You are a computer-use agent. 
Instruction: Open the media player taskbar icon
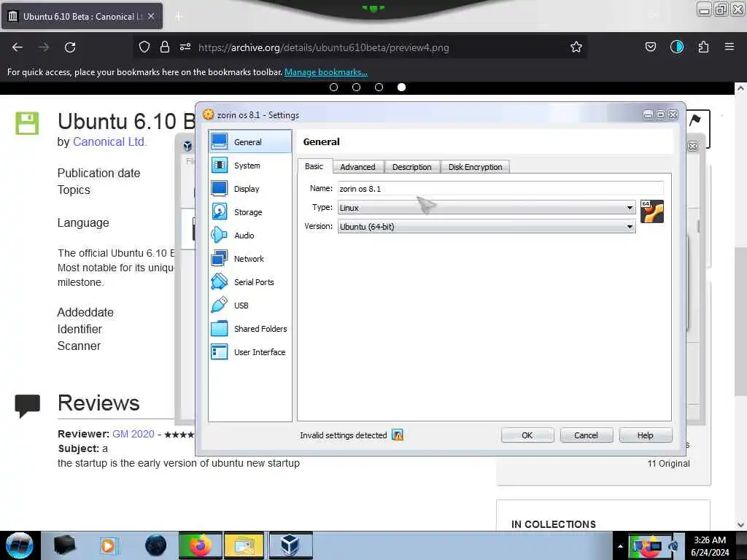coord(108,545)
